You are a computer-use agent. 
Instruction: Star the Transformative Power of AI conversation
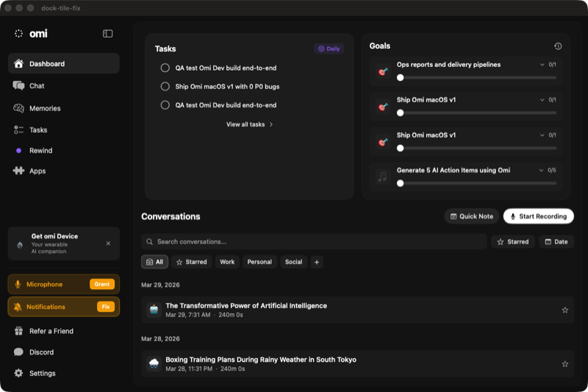point(565,310)
